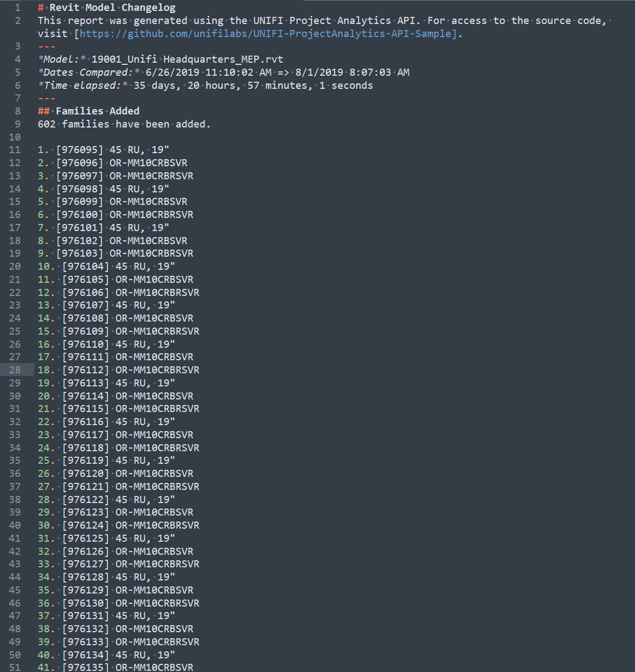Viewport: 635px width, 672px height.
Task: Click line number 10 on the blank line
Action: pos(15,137)
